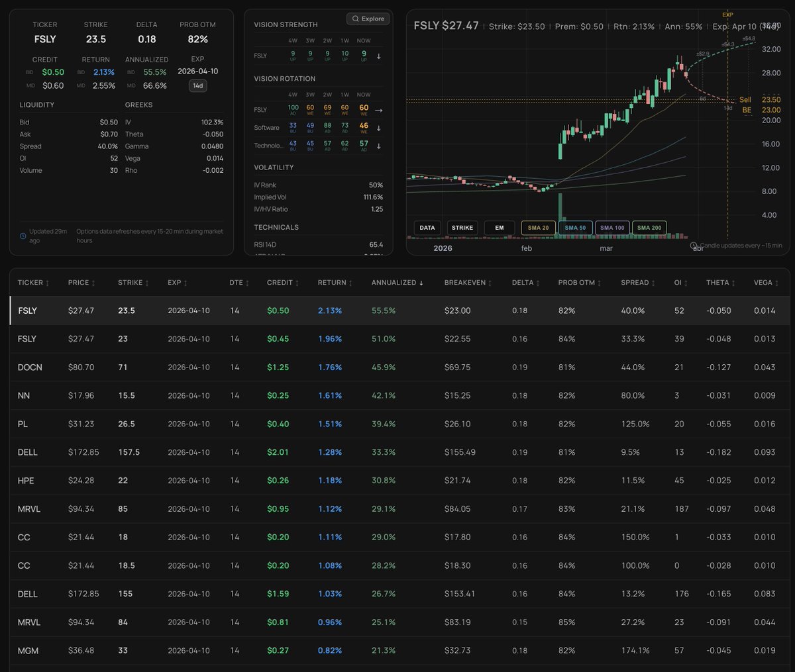Click the BE 23.00 chart level label

[x=761, y=111]
